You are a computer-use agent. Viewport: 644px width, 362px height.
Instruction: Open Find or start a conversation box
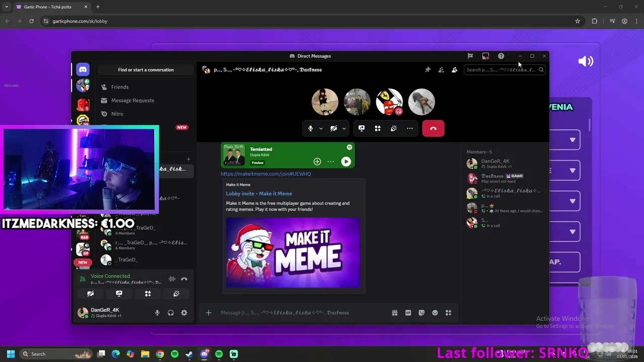tap(146, 70)
